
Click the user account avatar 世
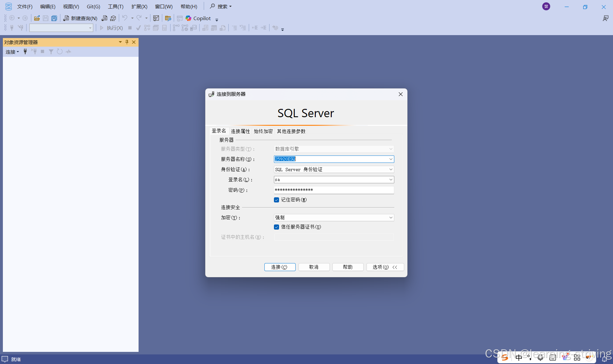546,6
